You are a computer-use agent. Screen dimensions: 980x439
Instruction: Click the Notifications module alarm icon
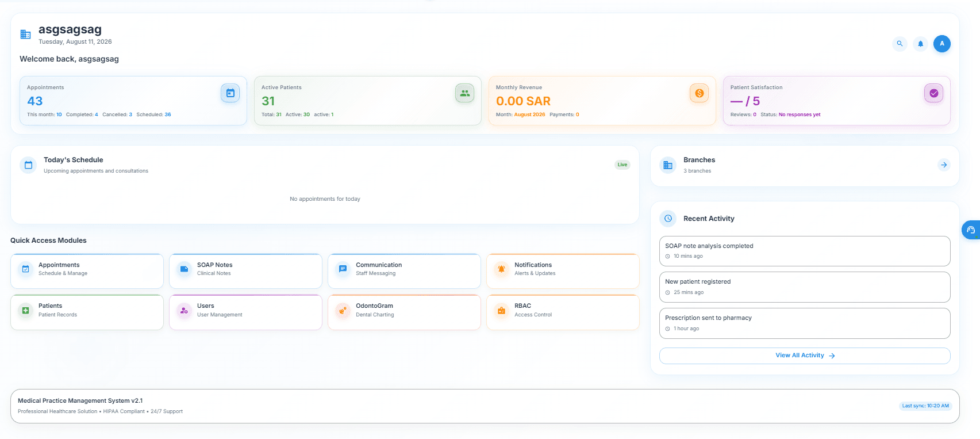click(501, 269)
